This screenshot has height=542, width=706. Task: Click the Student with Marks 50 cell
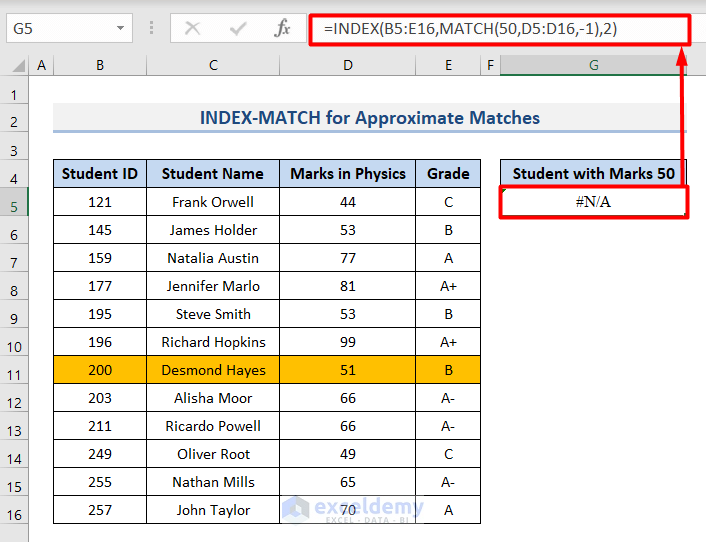[594, 174]
